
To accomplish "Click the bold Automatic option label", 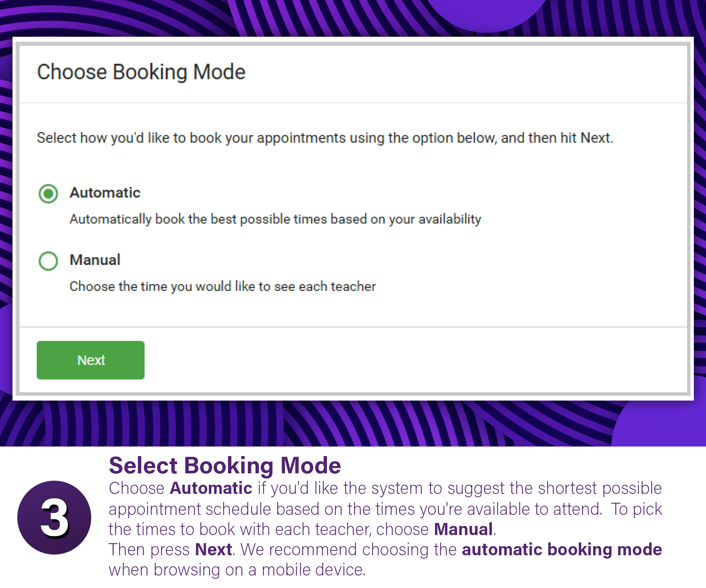I will point(105,193).
